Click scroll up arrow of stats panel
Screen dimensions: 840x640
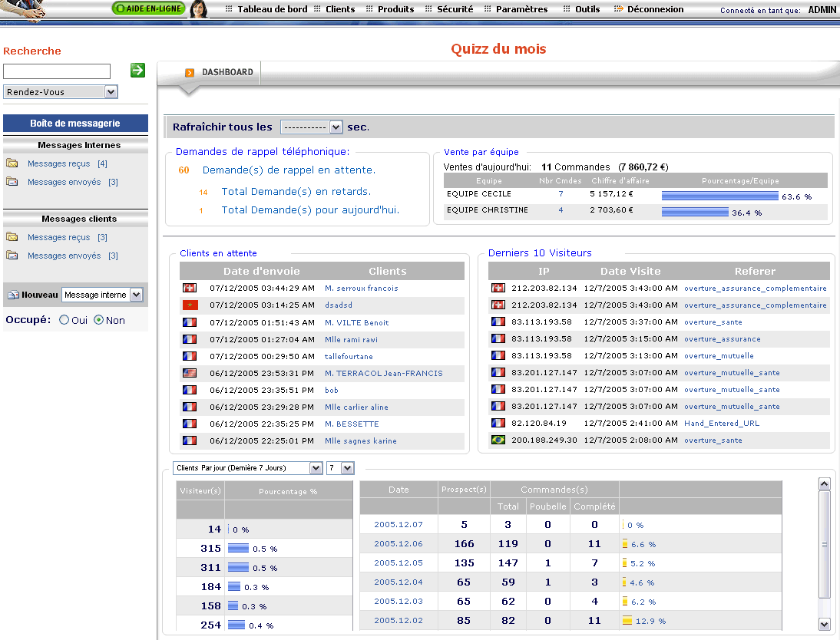(825, 483)
